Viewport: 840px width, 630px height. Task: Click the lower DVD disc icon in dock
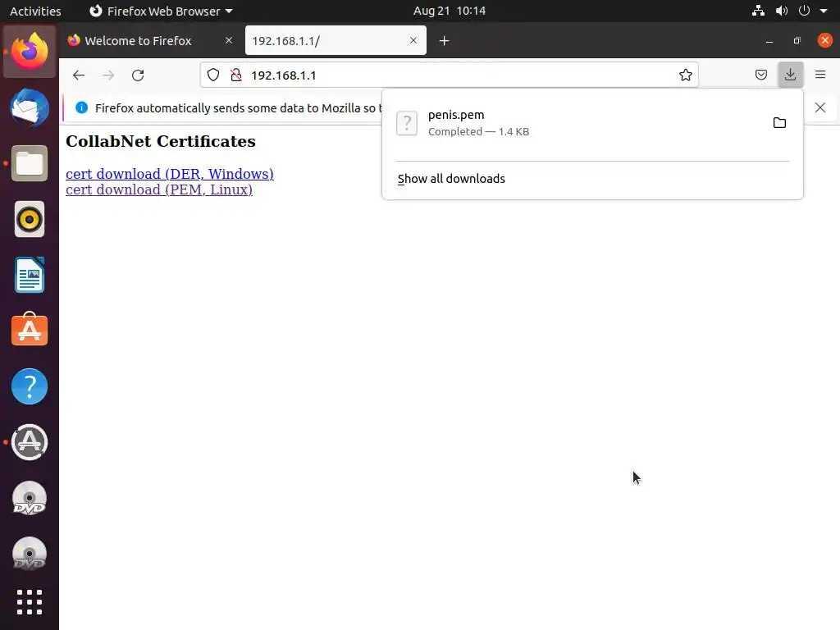(30, 554)
